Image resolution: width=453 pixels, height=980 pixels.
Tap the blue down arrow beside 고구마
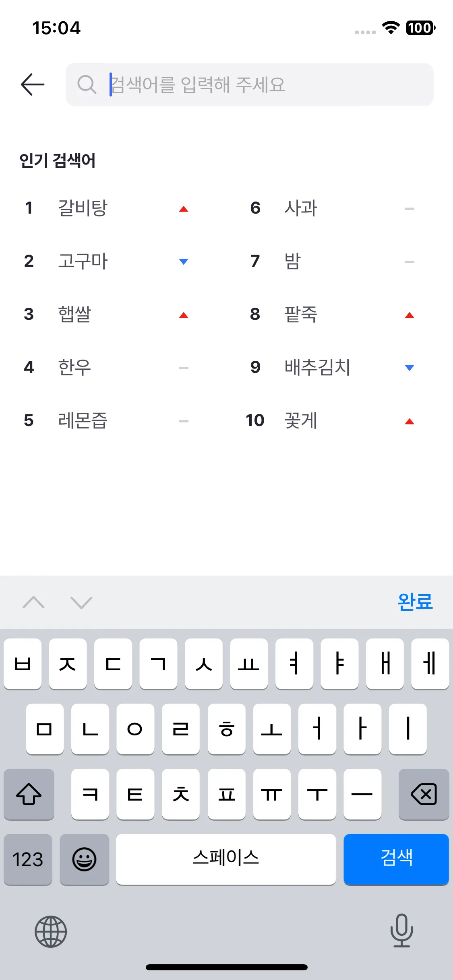click(184, 262)
